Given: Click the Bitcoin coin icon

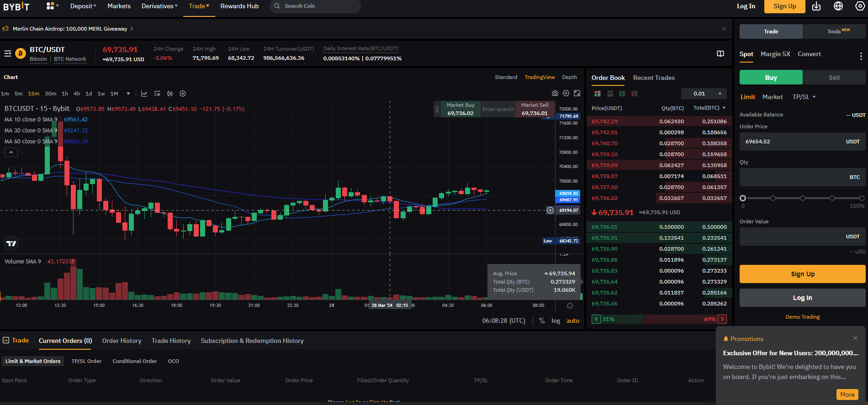Looking at the screenshot, I should tap(21, 54).
